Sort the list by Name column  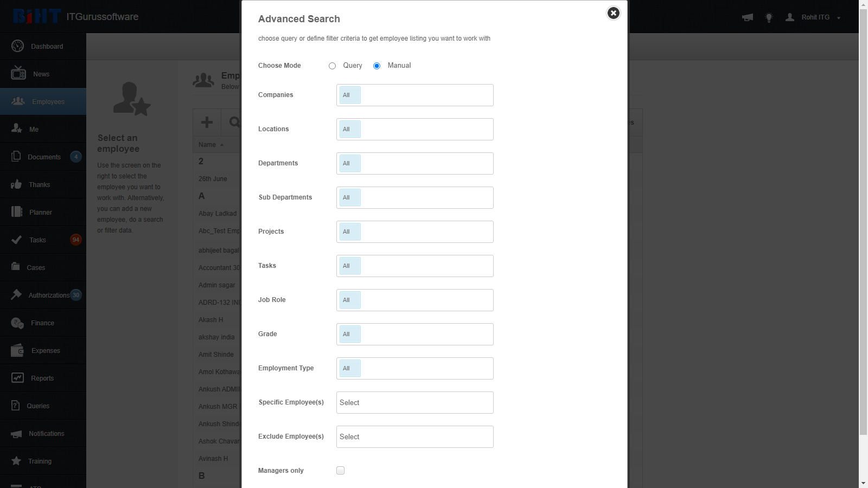[x=211, y=145]
